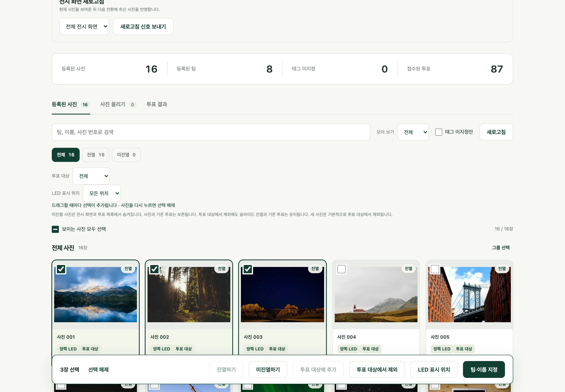Click the 등록된 팀 8 stat
Image resolution: width=565 pixels, height=392 pixels.
click(225, 69)
